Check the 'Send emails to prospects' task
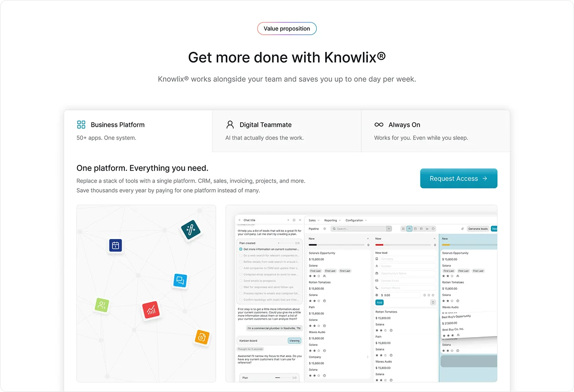The height and width of the screenshot is (392, 574). [241, 281]
